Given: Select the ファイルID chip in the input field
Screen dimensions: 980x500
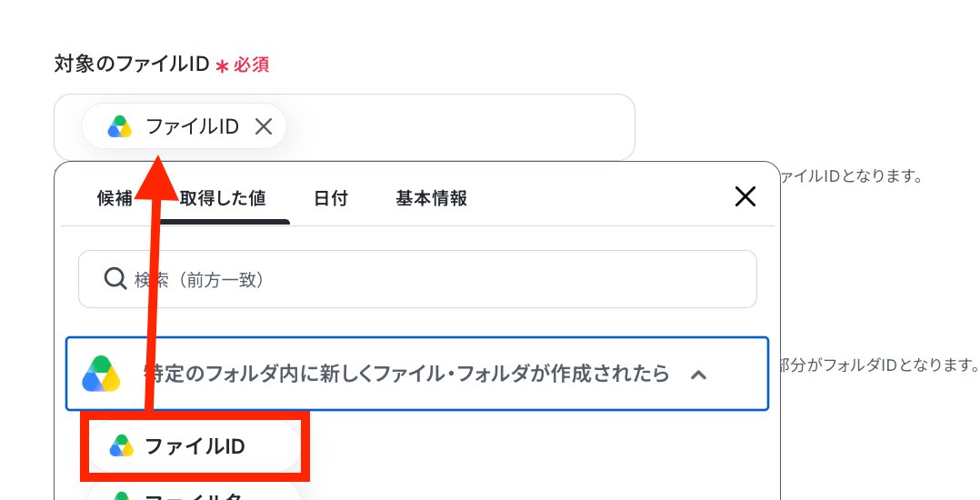Looking at the screenshot, I should (x=184, y=126).
